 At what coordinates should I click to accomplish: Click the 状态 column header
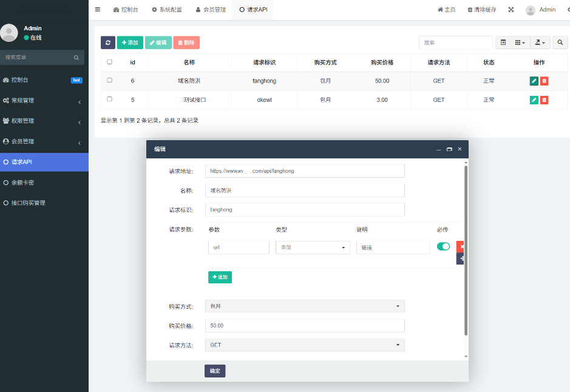pyautogui.click(x=489, y=63)
